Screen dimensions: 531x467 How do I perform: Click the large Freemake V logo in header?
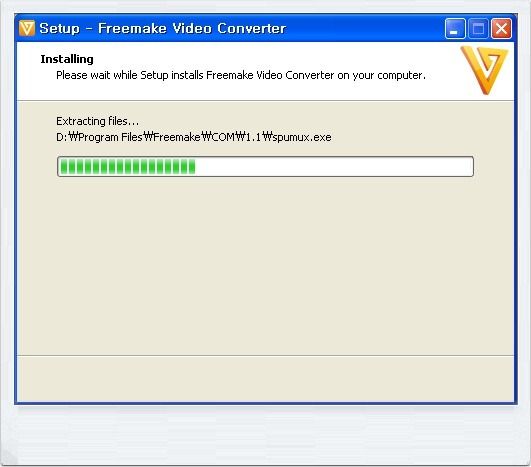point(485,70)
